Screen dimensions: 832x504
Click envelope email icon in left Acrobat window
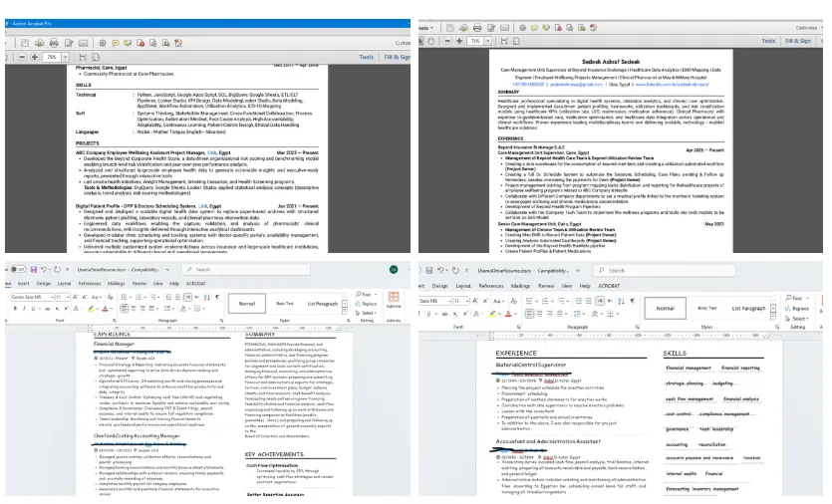tap(84, 43)
